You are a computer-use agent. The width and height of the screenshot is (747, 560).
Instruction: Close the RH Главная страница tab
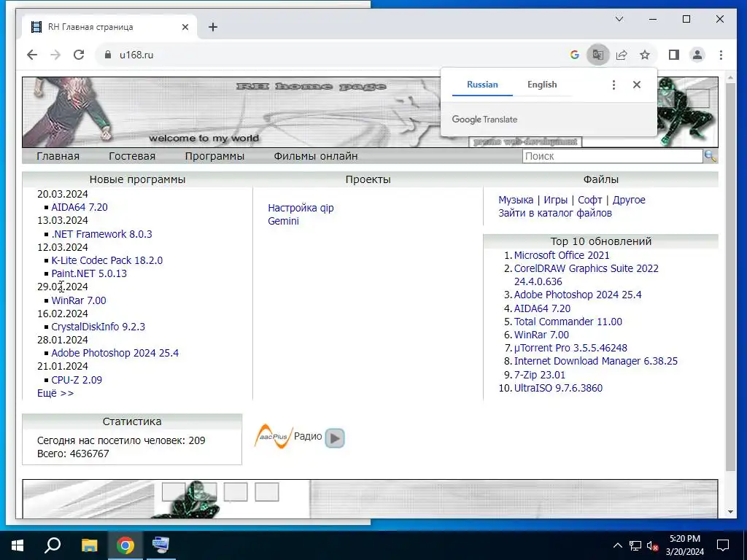pos(185,27)
